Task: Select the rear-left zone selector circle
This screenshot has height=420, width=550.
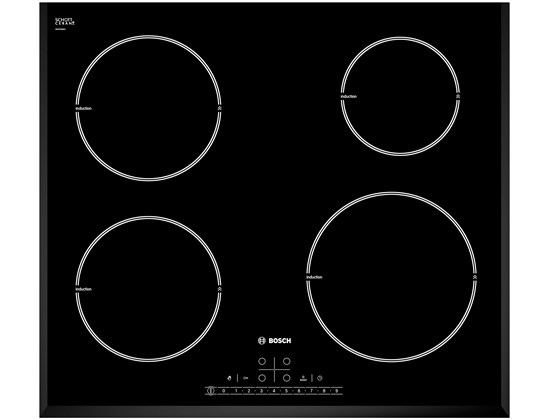Action: pos(262,361)
